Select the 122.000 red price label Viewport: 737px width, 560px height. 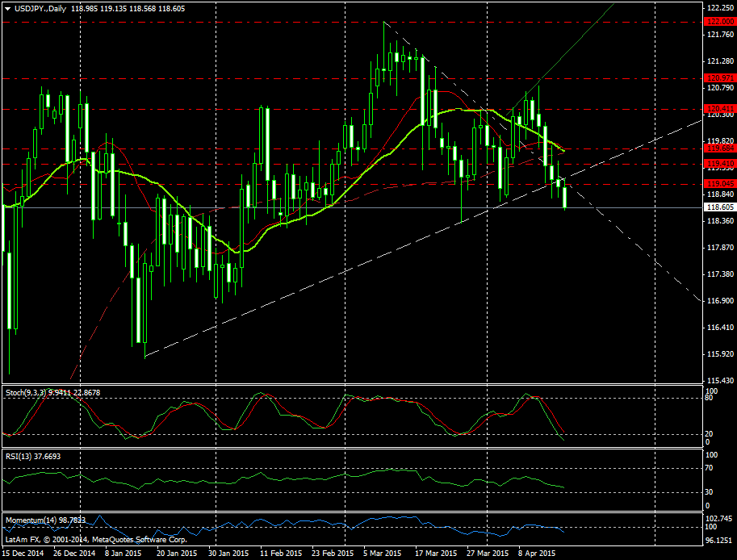coord(718,22)
